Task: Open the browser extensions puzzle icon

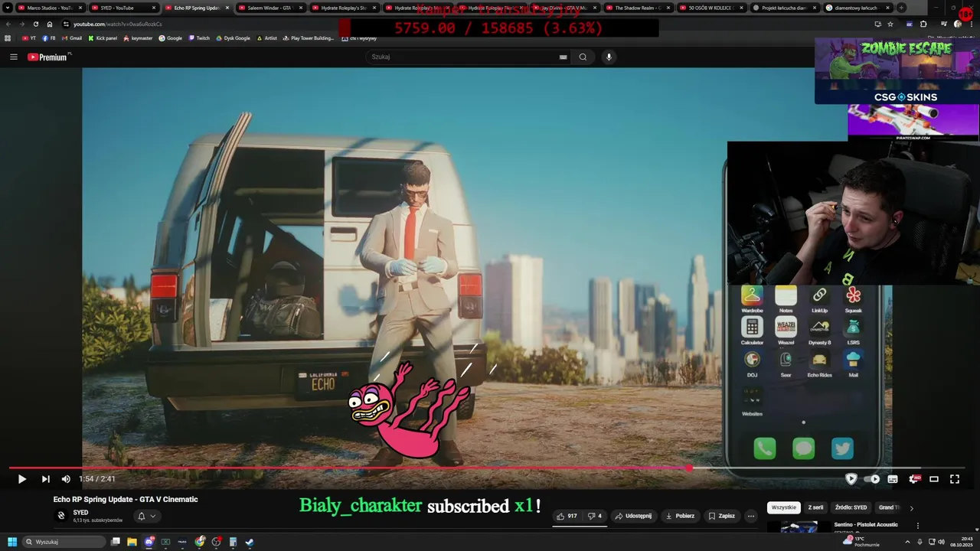Action: [x=923, y=24]
